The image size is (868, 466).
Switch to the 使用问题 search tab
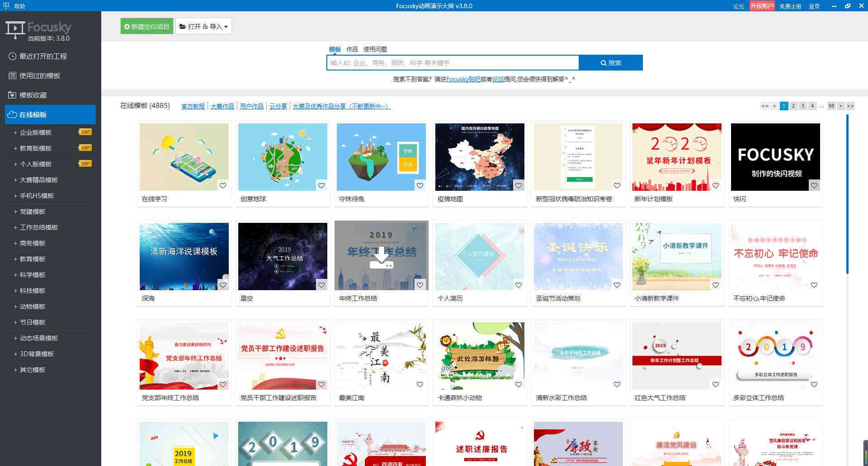coord(375,49)
